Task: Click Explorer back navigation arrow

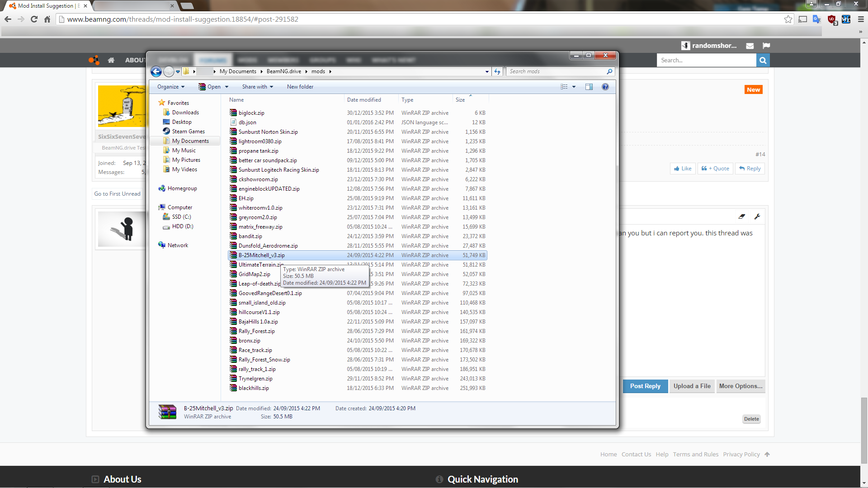Action: point(156,71)
